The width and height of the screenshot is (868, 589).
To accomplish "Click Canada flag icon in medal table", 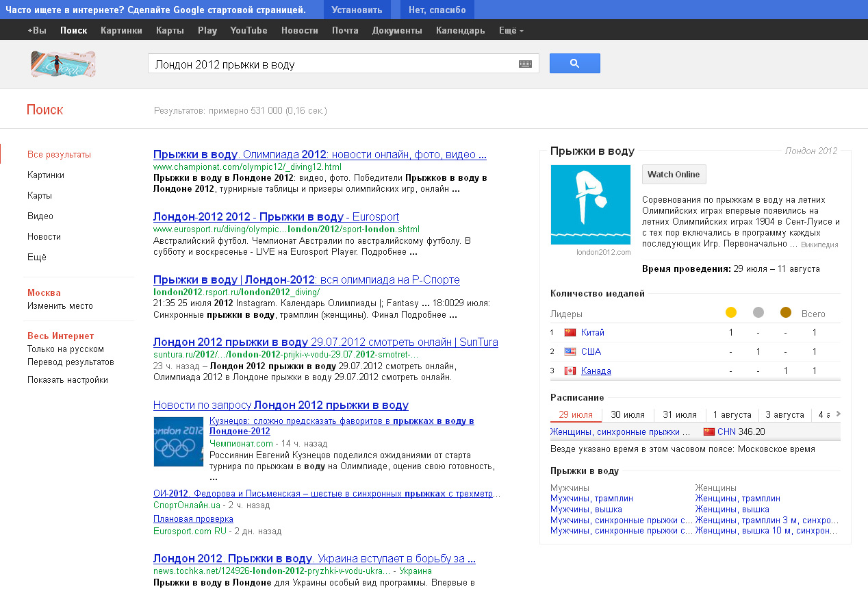I will click(x=570, y=371).
